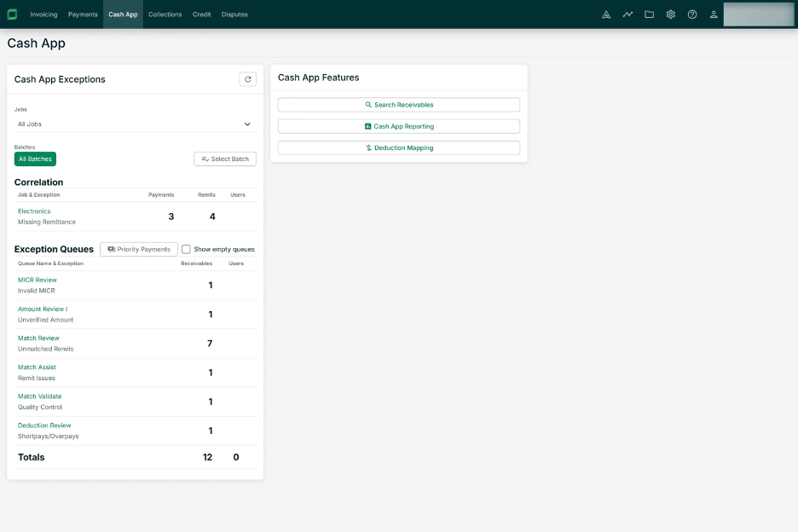This screenshot has height=532, width=798.
Task: Click the Select Batch button
Action: [225, 159]
